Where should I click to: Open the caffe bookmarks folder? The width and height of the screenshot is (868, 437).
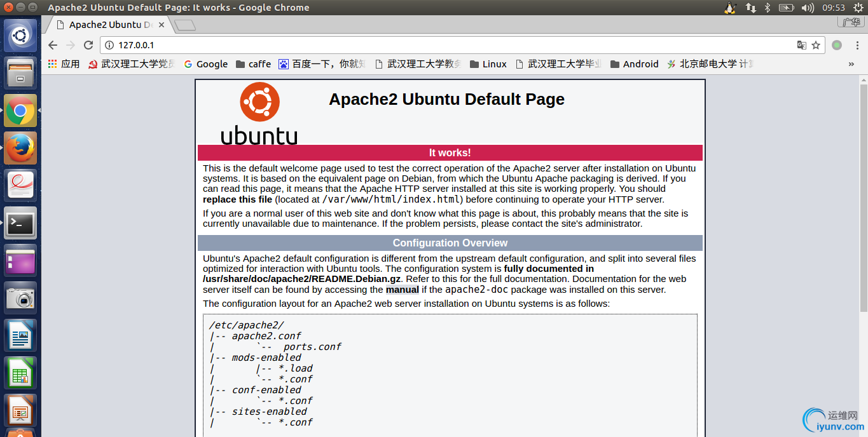(253, 64)
